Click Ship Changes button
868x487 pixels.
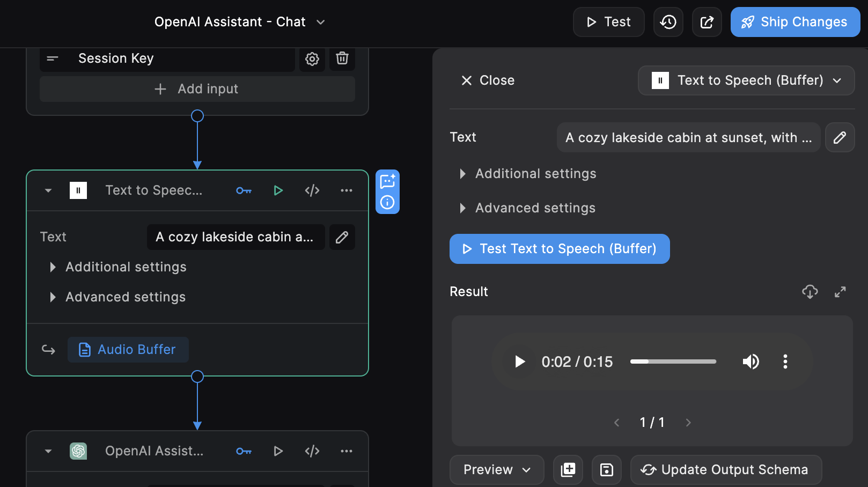pos(795,22)
